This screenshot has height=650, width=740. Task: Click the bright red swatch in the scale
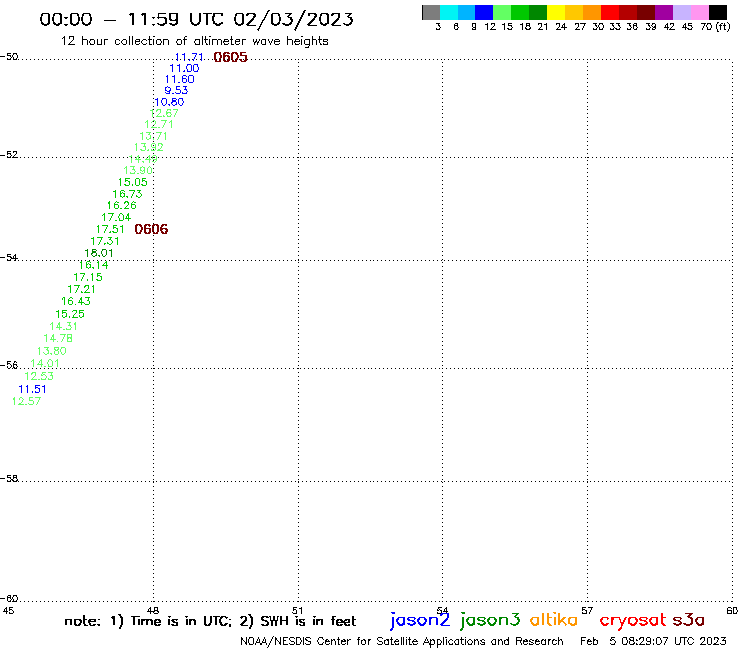point(610,12)
